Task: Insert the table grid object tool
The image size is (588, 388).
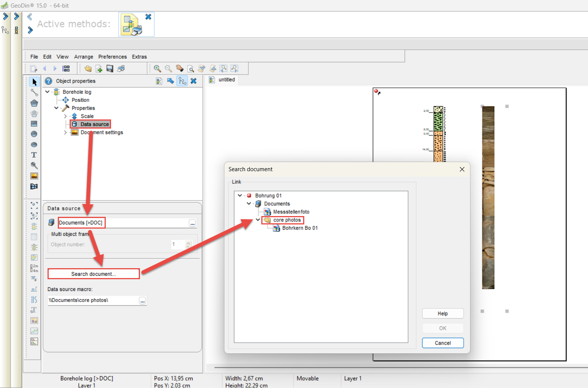Action: pyautogui.click(x=34, y=237)
